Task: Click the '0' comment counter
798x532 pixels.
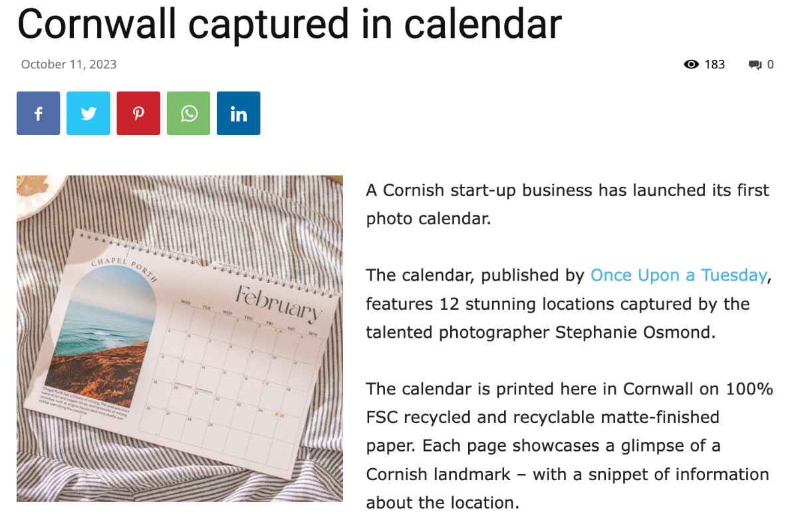Action: [x=770, y=64]
